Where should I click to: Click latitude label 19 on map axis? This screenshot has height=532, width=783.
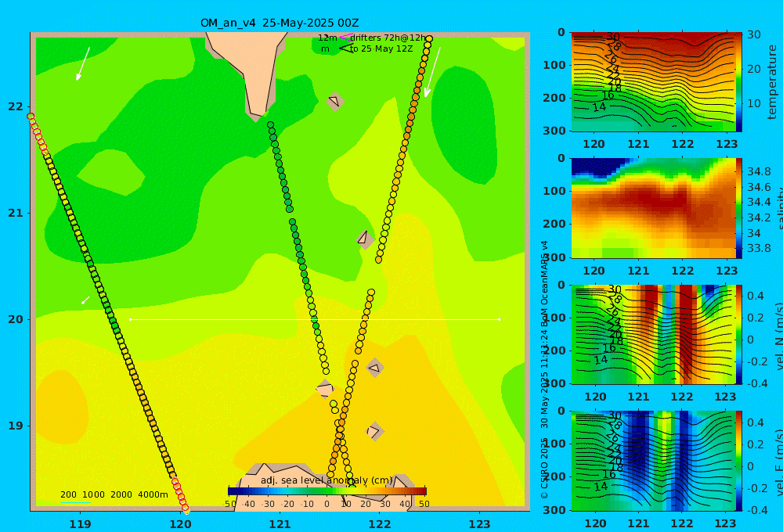tap(16, 426)
